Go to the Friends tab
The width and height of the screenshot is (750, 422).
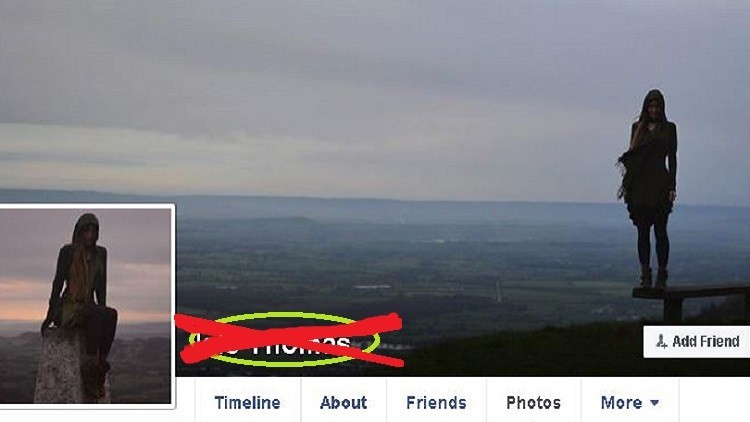[x=436, y=402]
